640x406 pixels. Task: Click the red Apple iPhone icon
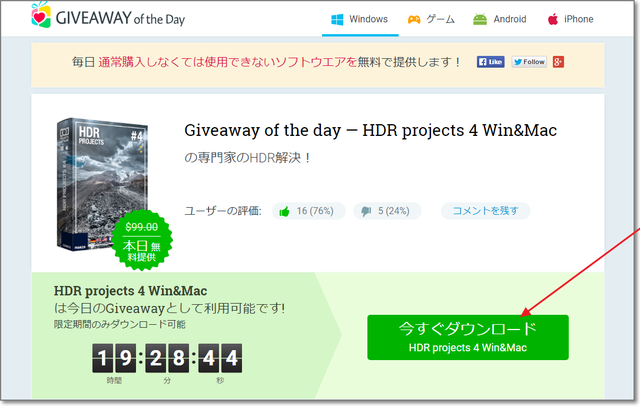coord(553,19)
